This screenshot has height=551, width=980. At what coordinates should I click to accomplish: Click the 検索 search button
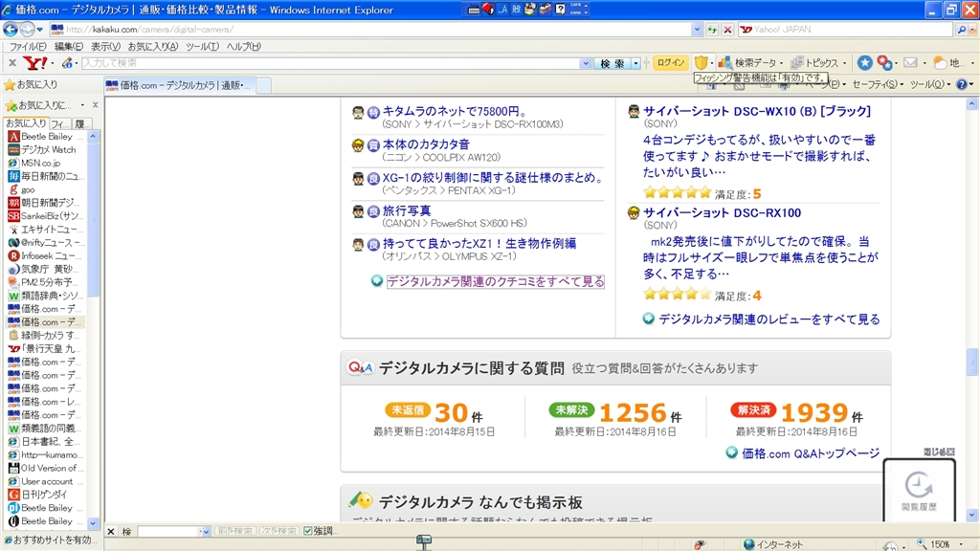pos(612,63)
